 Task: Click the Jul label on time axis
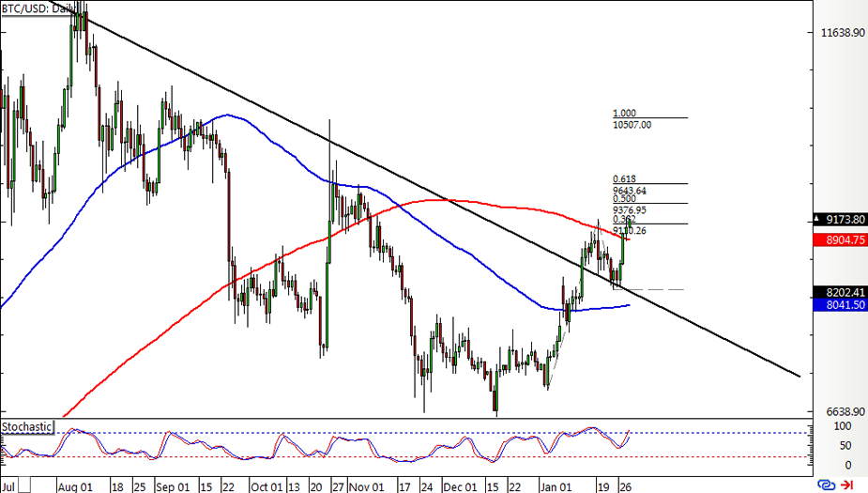point(8,487)
